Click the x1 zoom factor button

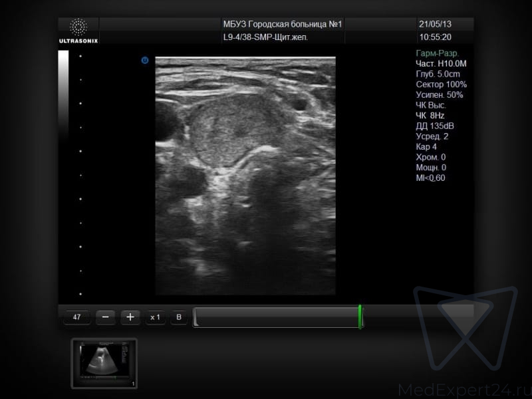[x=156, y=318]
